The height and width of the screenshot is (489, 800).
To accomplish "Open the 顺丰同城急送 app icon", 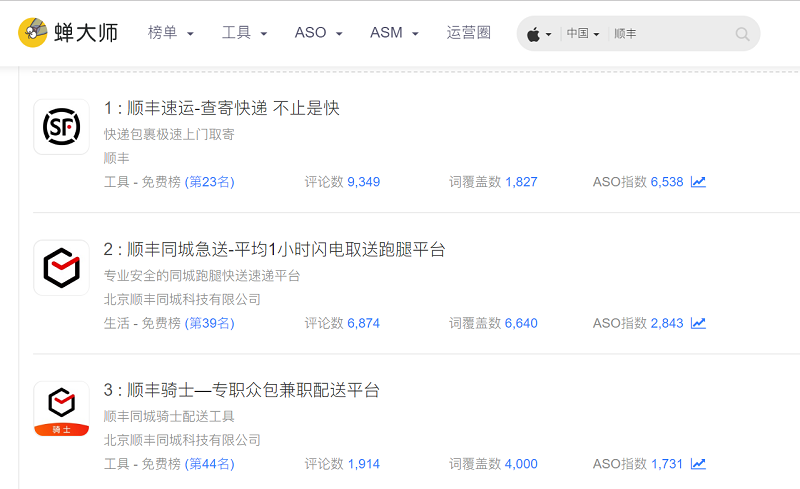I will click(61, 267).
